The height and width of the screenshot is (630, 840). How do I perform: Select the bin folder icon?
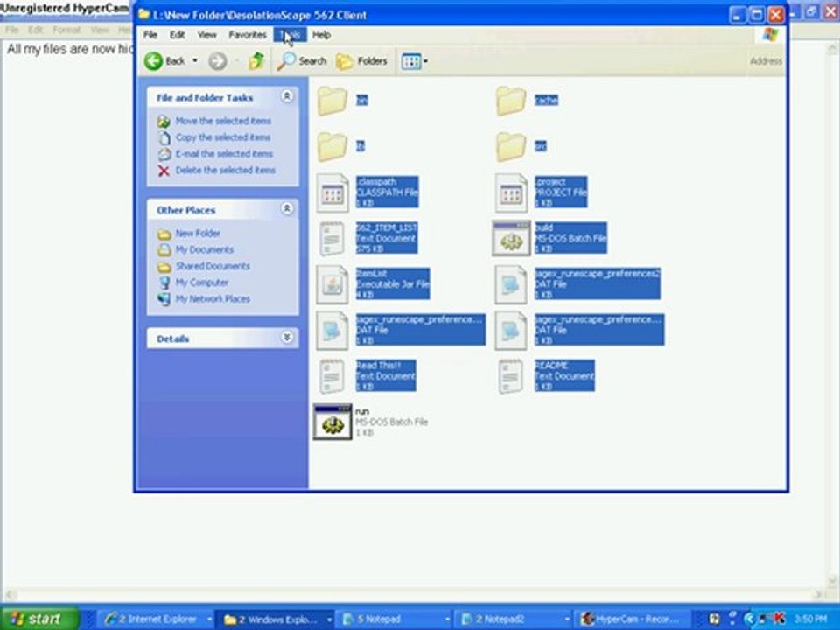pyautogui.click(x=332, y=100)
